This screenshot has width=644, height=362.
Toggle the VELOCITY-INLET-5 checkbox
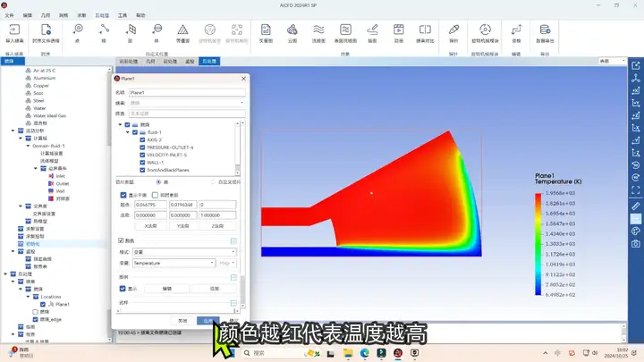(x=142, y=155)
